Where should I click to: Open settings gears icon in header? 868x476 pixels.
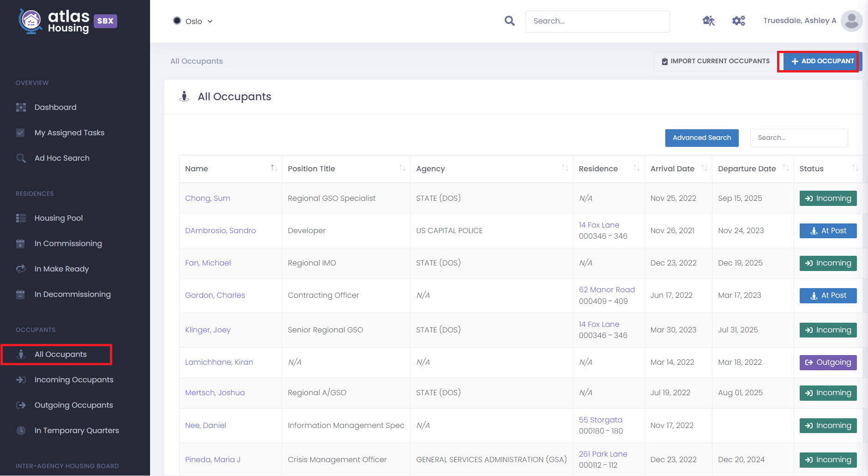click(739, 21)
